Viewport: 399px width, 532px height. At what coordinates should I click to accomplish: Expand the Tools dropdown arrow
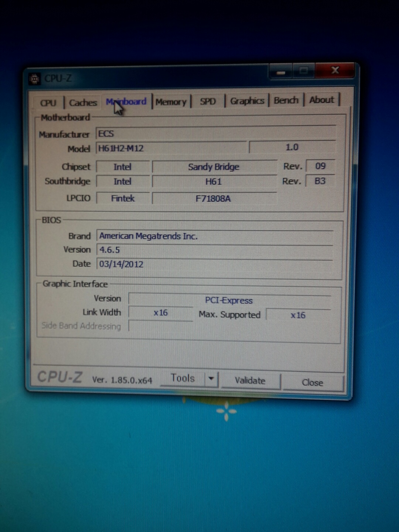click(211, 379)
